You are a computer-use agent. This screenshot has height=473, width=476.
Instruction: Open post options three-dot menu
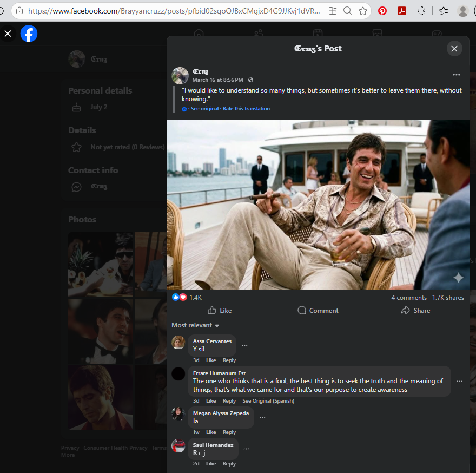pos(456,75)
